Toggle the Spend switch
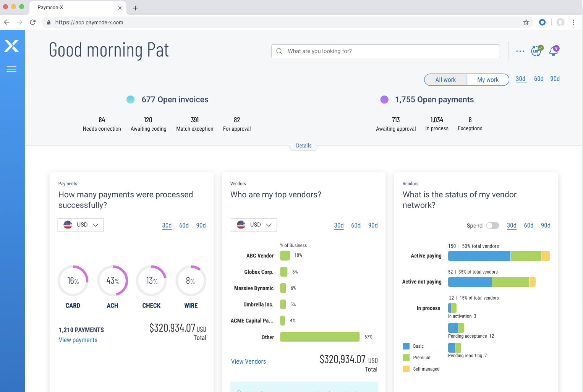This screenshot has height=392, width=583. tap(492, 225)
